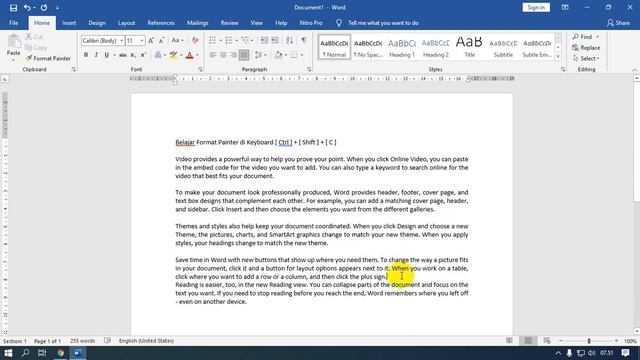Viewport: 640px width, 360px height.
Task: Apply the Heading 1 style
Action: click(x=402, y=47)
